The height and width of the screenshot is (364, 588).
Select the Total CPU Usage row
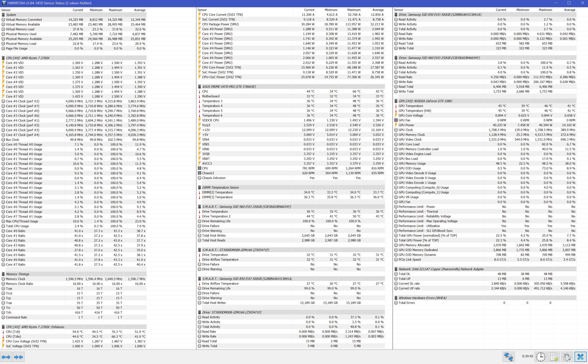(x=17, y=226)
